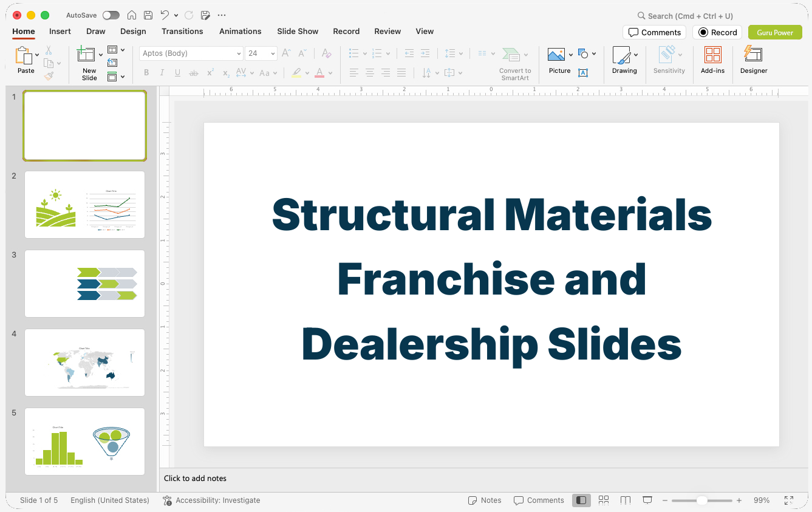Viewport: 812px width, 512px height.
Task: Click the Clear Formatting icon
Action: pos(326,53)
